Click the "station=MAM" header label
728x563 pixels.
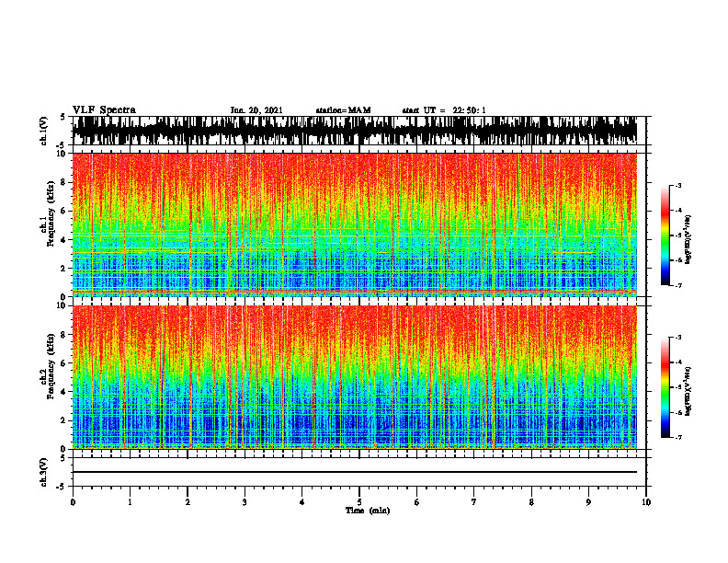coord(343,110)
